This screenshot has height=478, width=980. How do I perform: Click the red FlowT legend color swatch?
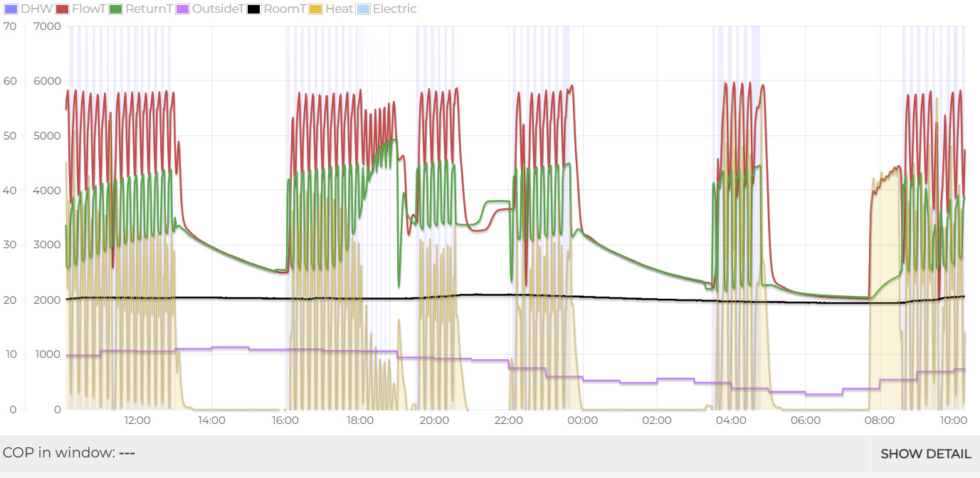click(x=62, y=9)
